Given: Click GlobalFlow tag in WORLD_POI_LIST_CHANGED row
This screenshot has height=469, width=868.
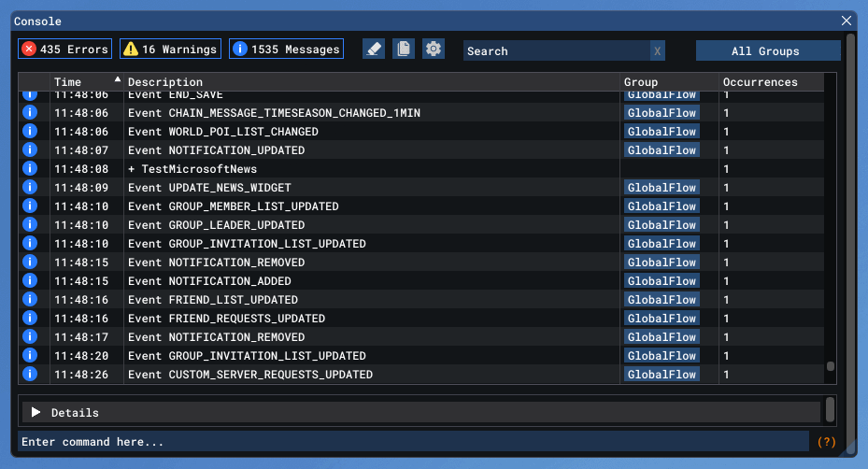Looking at the screenshot, I should point(662,131).
